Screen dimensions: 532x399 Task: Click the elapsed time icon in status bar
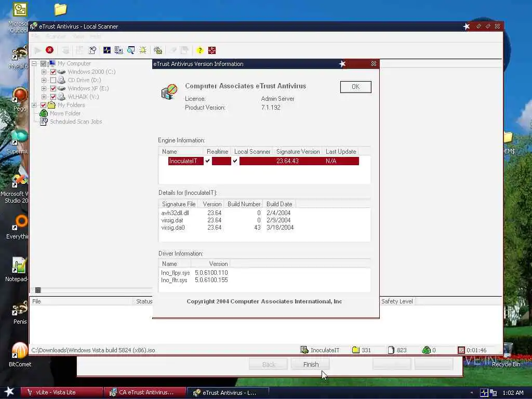coord(461,350)
